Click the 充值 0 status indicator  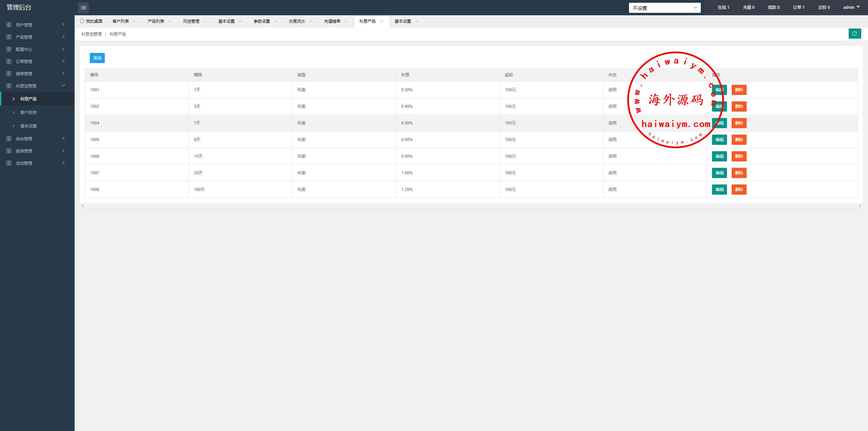coord(748,7)
